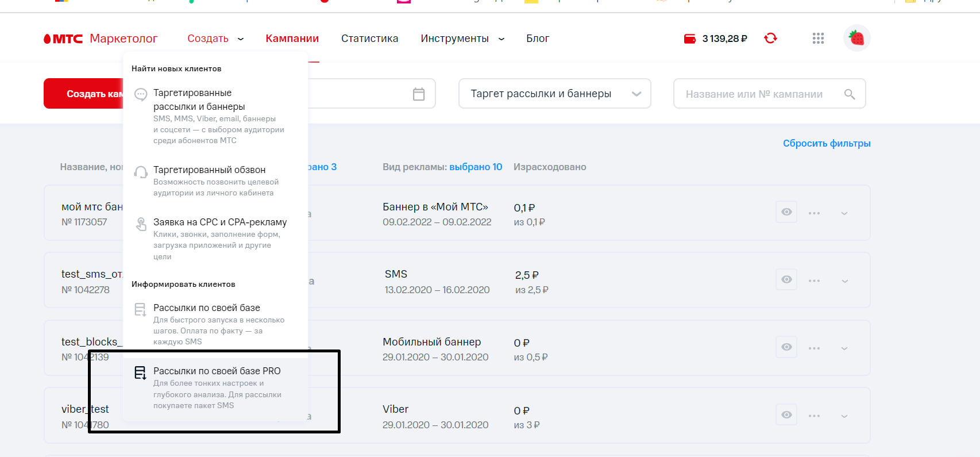
Task: Open more options for Мобильный баннер row
Action: [x=814, y=348]
